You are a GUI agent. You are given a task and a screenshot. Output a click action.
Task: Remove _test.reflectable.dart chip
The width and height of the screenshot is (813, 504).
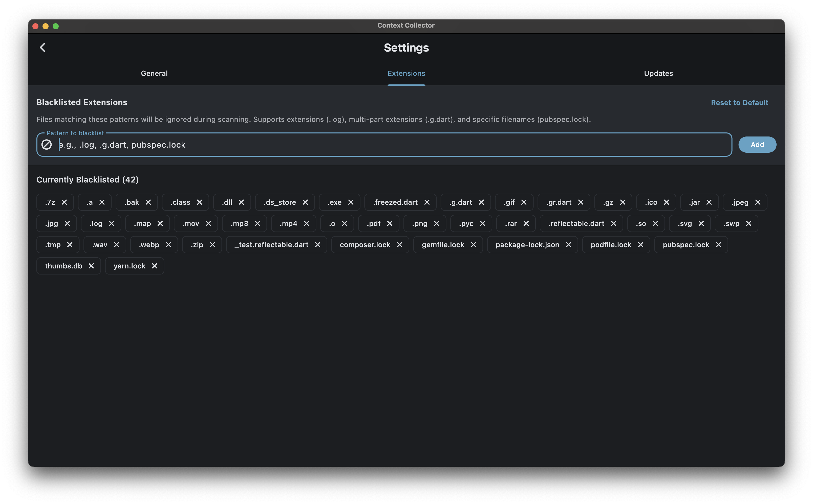(x=318, y=245)
